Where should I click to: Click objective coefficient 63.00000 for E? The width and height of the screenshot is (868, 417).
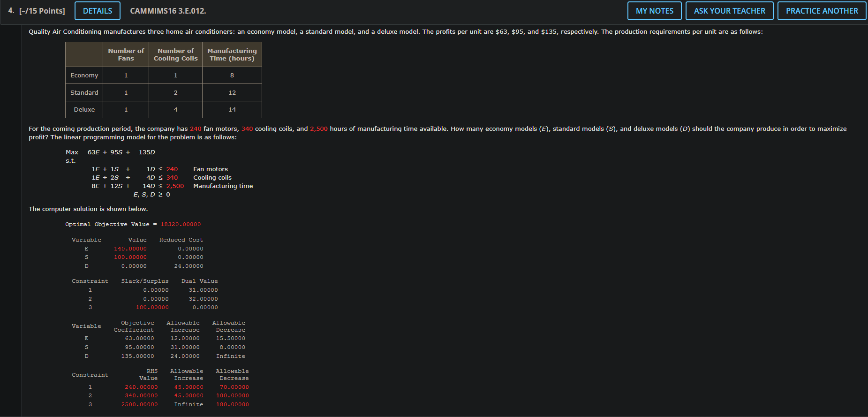(139, 338)
